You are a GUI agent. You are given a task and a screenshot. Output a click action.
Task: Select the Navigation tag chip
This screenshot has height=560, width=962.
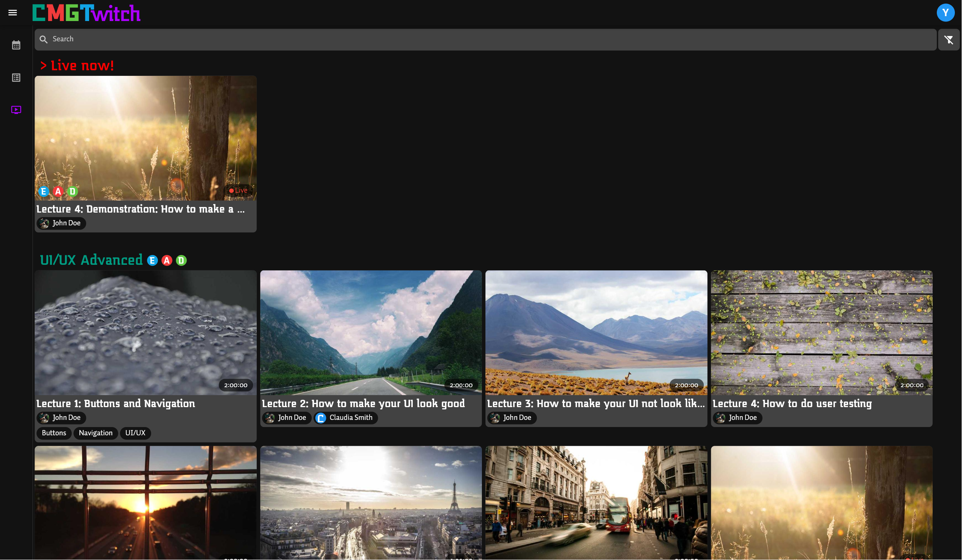[x=95, y=433]
